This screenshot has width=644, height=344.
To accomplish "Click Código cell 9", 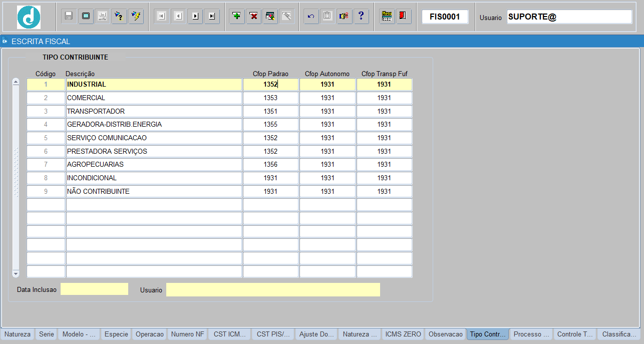I will (46, 191).
